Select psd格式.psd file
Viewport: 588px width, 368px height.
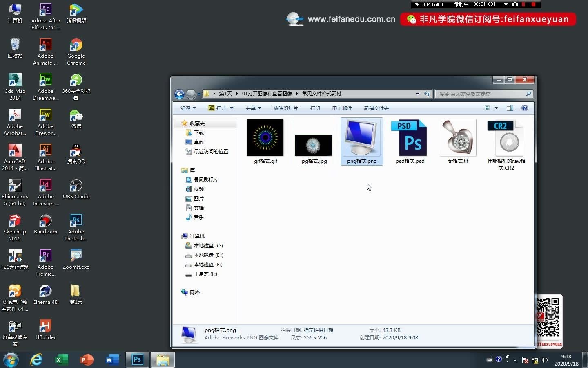(410, 141)
